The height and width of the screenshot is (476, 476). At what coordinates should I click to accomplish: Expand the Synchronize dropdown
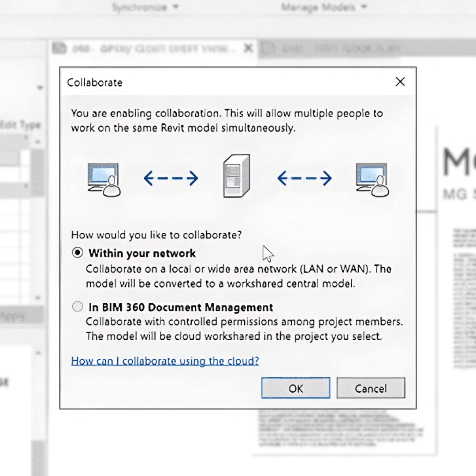(x=145, y=7)
